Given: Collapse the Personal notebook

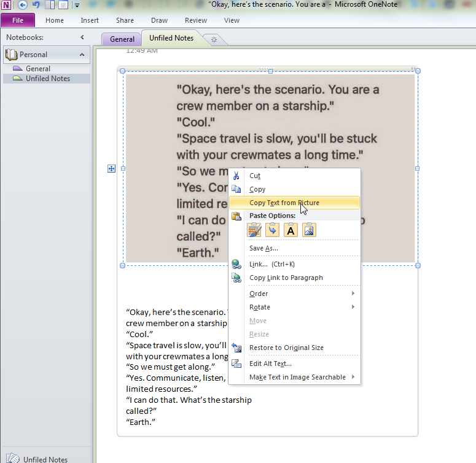Looking at the screenshot, I should pos(82,55).
